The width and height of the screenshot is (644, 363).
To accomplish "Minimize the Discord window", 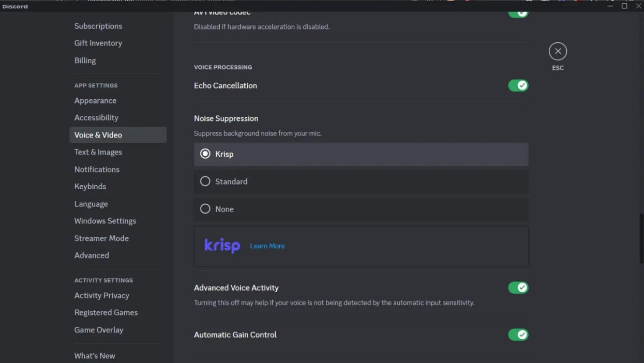I will (x=610, y=6).
